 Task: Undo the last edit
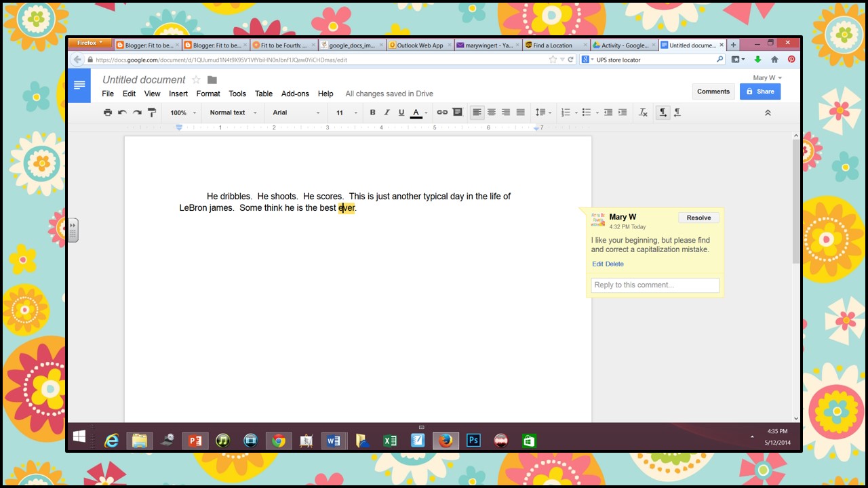click(122, 113)
